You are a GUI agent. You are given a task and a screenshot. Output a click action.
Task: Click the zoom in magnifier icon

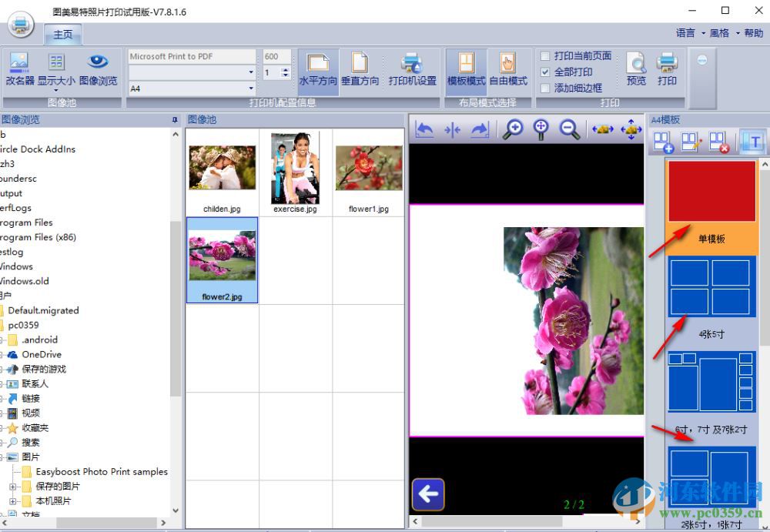[x=513, y=129]
